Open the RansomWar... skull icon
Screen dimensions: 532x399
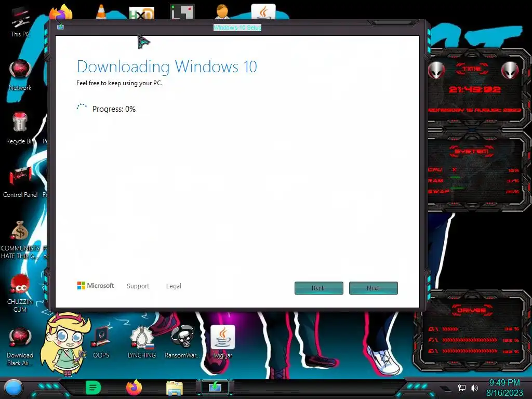click(x=182, y=343)
